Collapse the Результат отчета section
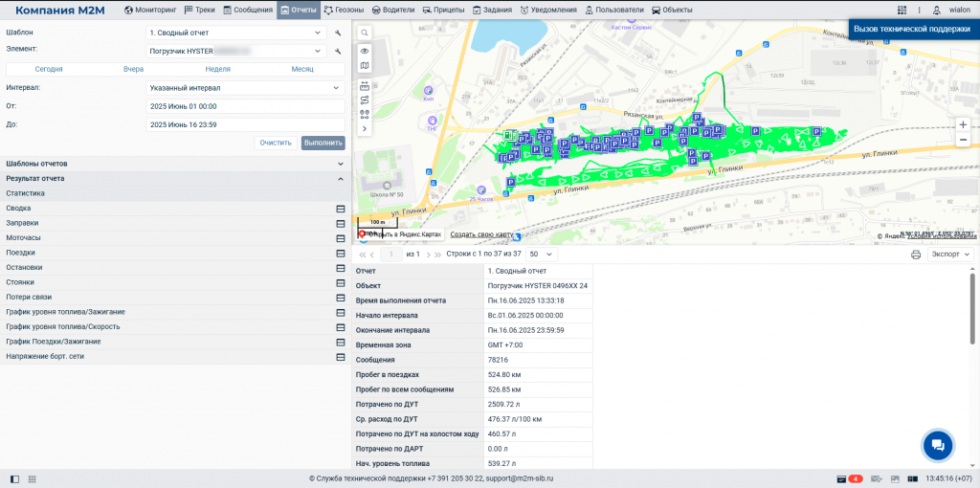Image resolution: width=980 pixels, height=488 pixels. [x=176, y=179]
